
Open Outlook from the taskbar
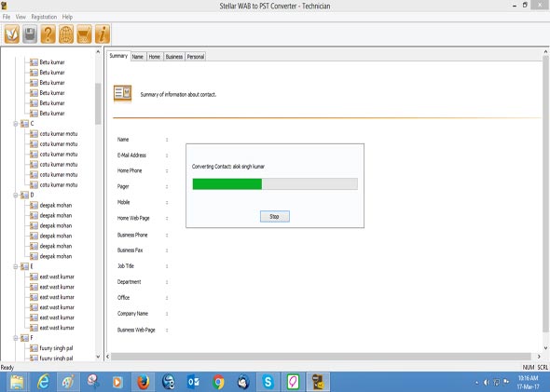(x=193, y=382)
